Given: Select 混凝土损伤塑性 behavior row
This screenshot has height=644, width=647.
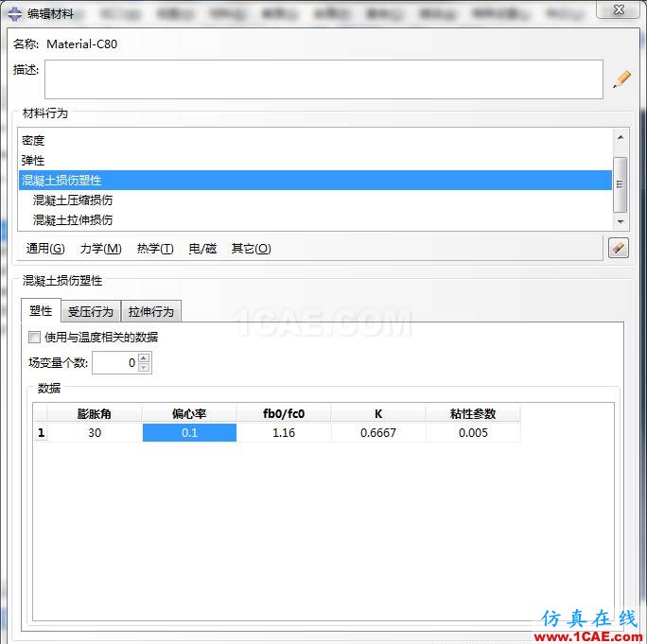Looking at the screenshot, I should click(315, 181).
